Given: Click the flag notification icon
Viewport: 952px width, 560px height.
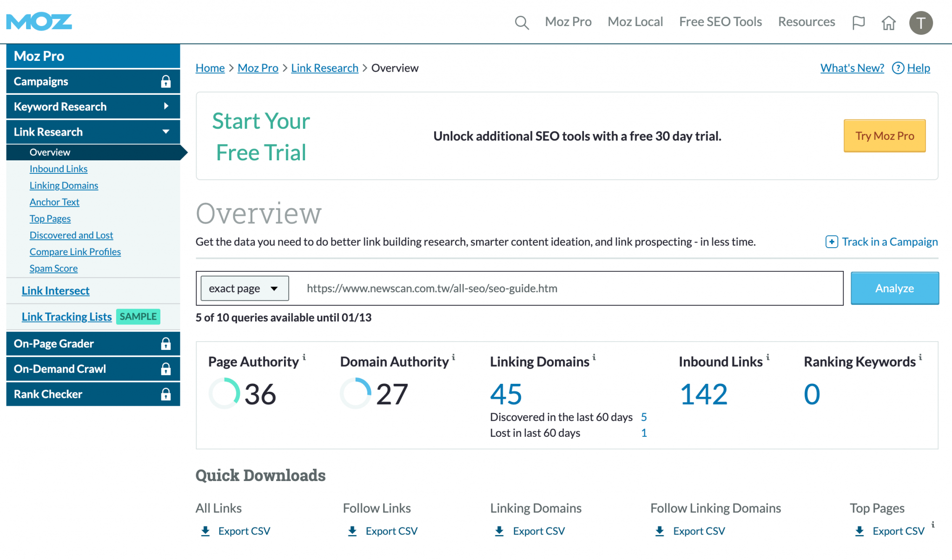Looking at the screenshot, I should pos(859,22).
